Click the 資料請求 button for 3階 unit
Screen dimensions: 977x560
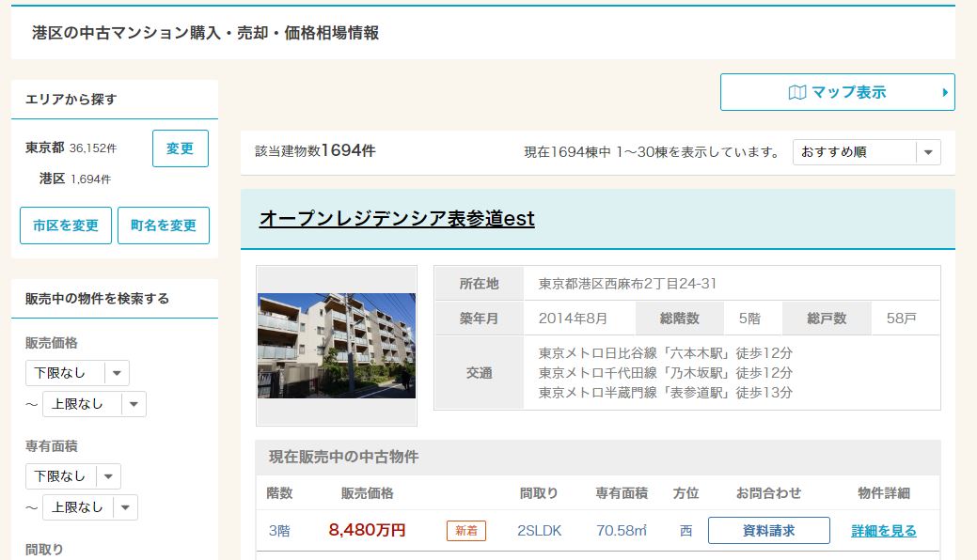pos(769,531)
